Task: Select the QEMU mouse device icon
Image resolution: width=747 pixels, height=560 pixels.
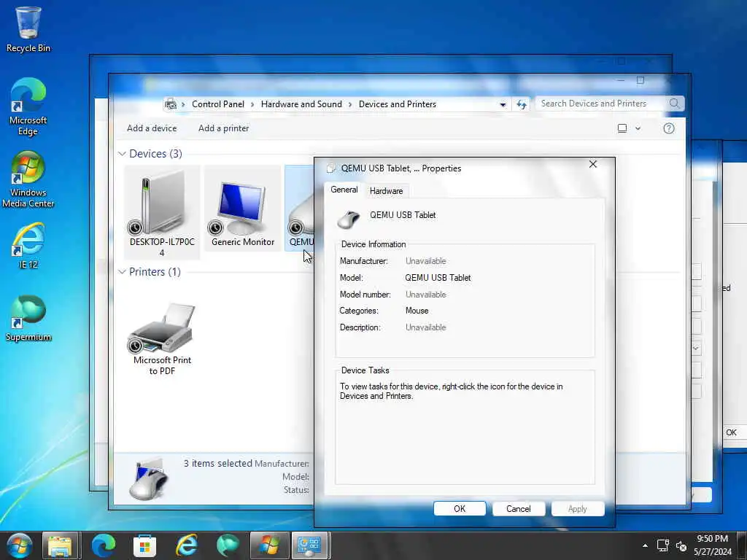Action: pos(300,208)
